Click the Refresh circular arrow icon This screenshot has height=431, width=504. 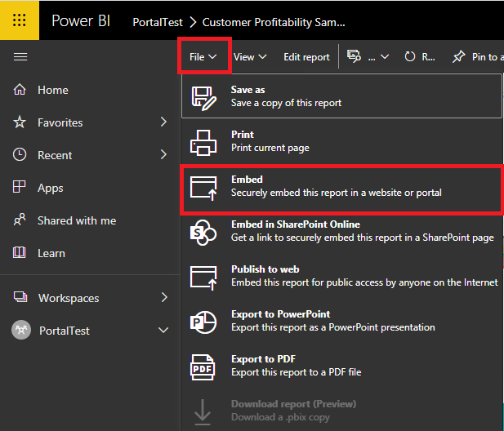[x=409, y=57]
